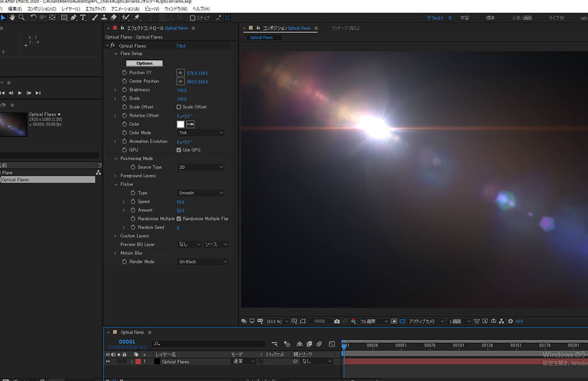
Task: Click the stopwatch next to Brightness
Action: click(x=124, y=90)
